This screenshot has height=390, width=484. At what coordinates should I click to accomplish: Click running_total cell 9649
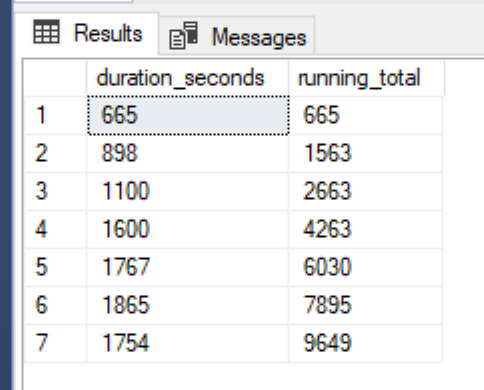[366, 343]
